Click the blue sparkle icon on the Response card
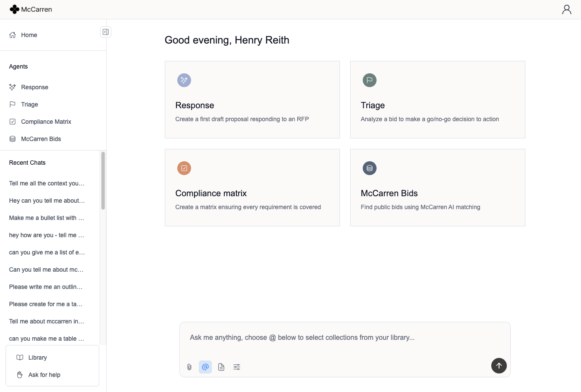 [x=184, y=80]
